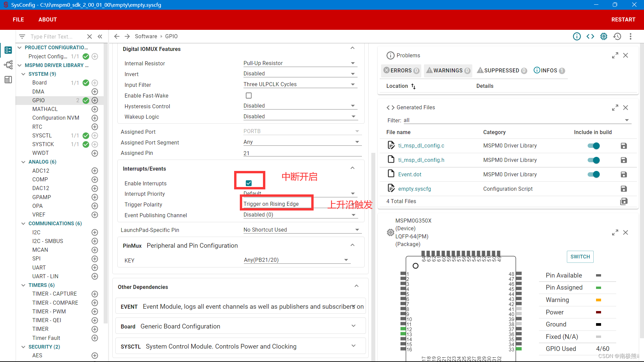Open the device view chip icon
This screenshot has height=362, width=644.
[x=604, y=36]
